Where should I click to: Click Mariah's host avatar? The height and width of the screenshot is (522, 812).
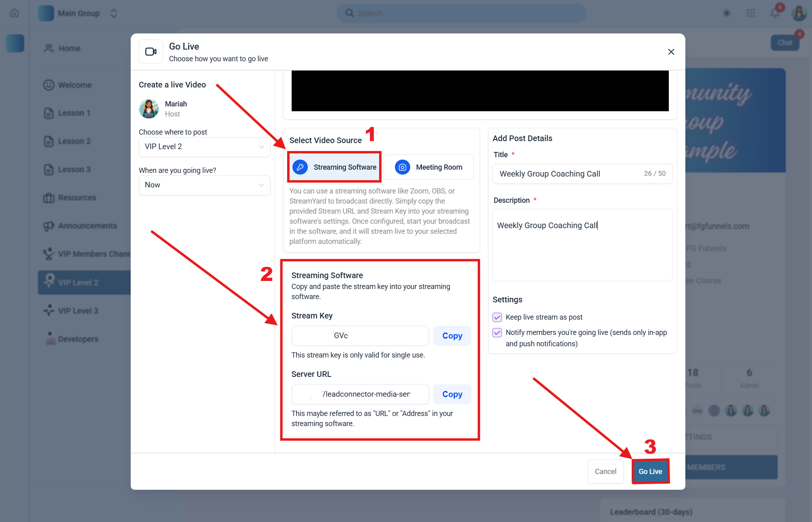tap(149, 109)
